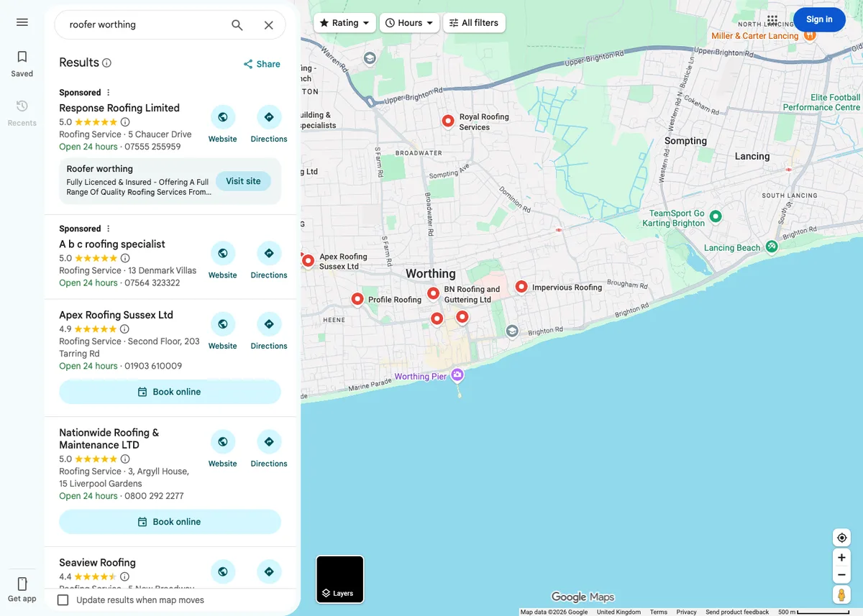Zoom in on the map

[x=841, y=558]
